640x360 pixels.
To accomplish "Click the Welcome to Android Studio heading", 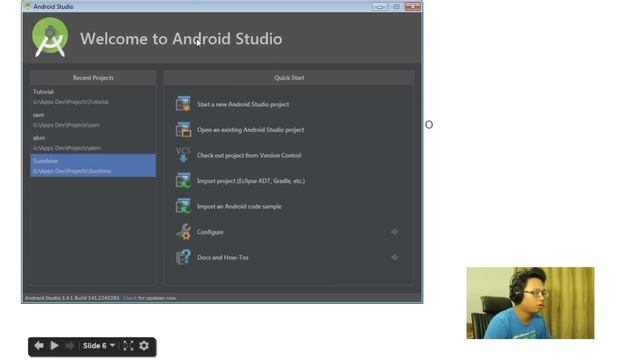I will (x=181, y=39).
